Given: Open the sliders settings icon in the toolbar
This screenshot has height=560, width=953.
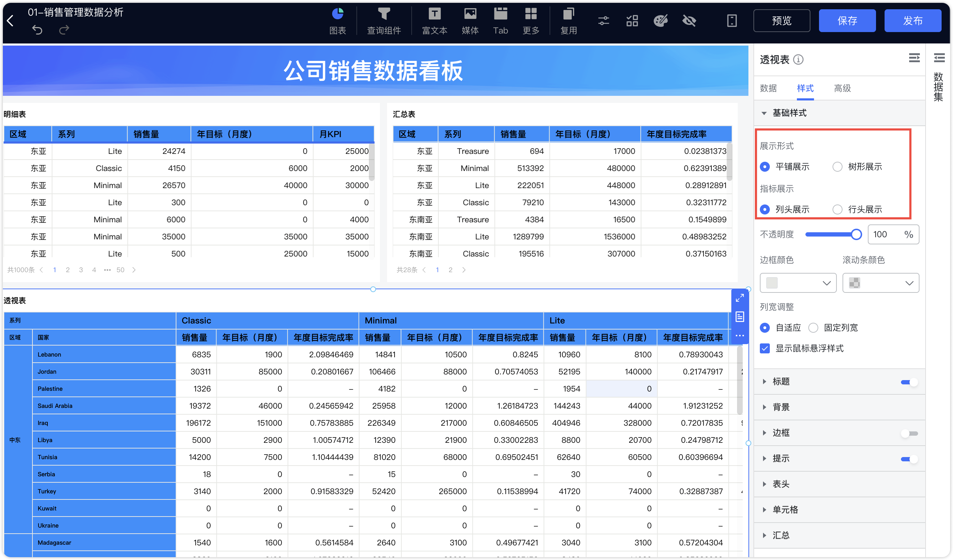Looking at the screenshot, I should [x=603, y=21].
